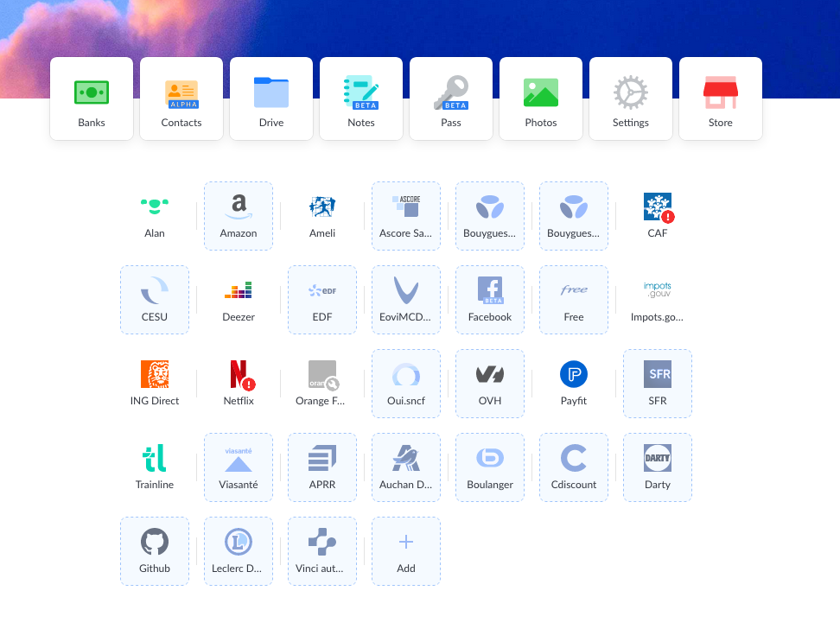Pick the Boulanger connector
840x629 pixels.
click(x=490, y=467)
